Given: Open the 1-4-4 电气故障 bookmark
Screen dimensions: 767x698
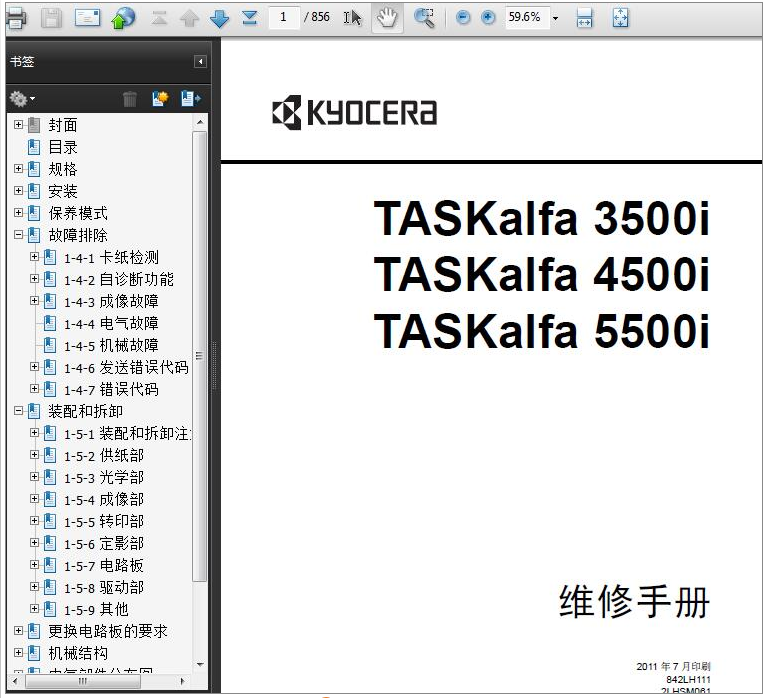Looking at the screenshot, I should pos(111,323).
